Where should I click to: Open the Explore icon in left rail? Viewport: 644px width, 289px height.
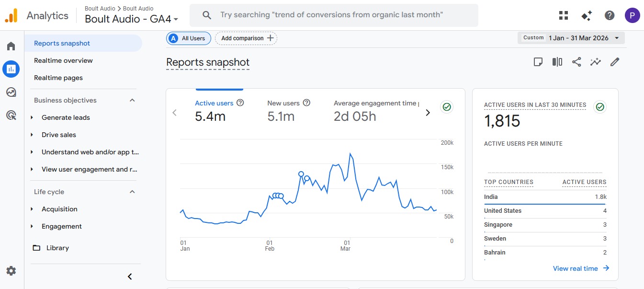(11, 92)
